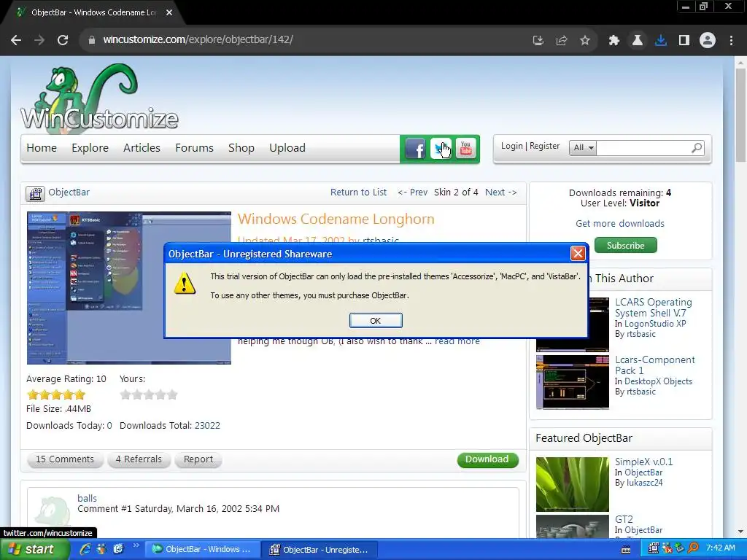Viewport: 747px width, 560px height.
Task: Click the Facebook icon on WinCustomize
Action: coord(415,149)
